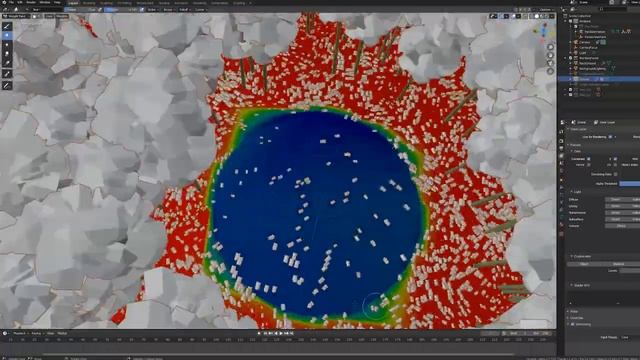Open the Render menu

pyautogui.click(x=31, y=2)
